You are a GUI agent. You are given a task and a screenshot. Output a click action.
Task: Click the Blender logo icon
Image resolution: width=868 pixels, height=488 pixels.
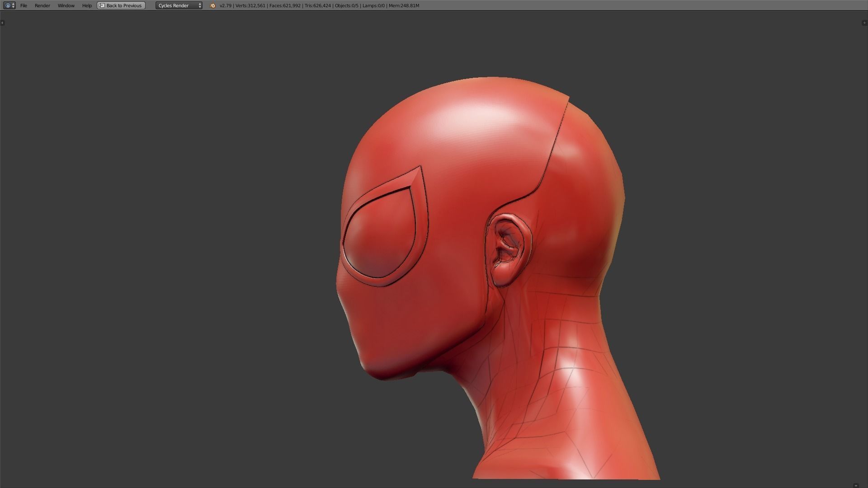pos(212,5)
